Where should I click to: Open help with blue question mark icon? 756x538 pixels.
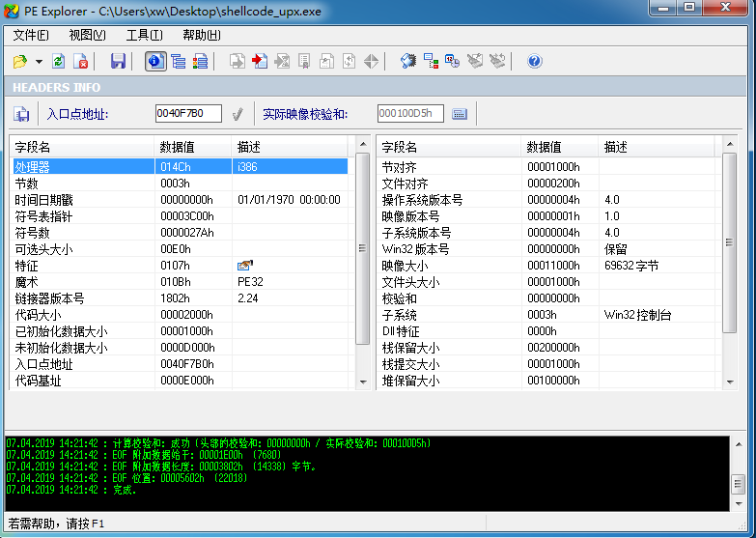point(535,61)
